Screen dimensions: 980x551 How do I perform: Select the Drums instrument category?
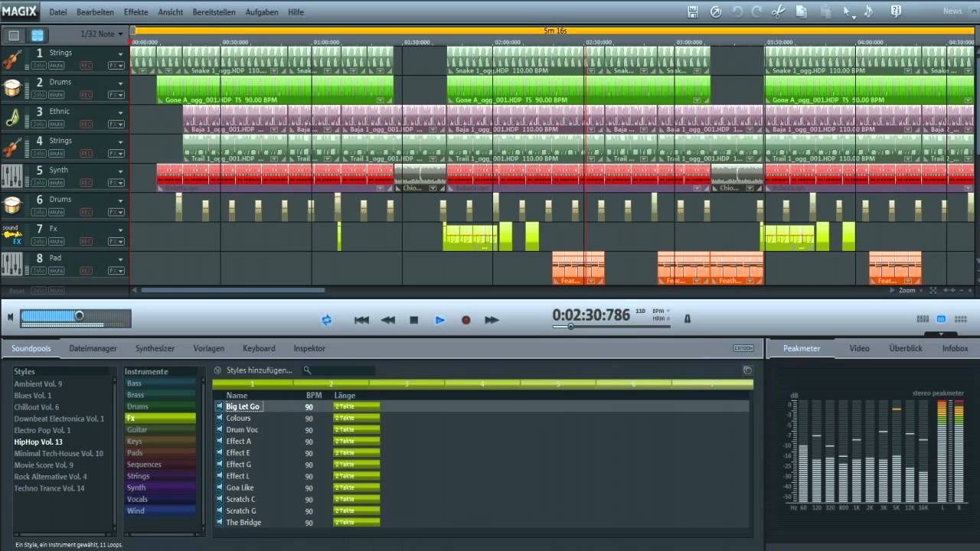[x=160, y=406]
